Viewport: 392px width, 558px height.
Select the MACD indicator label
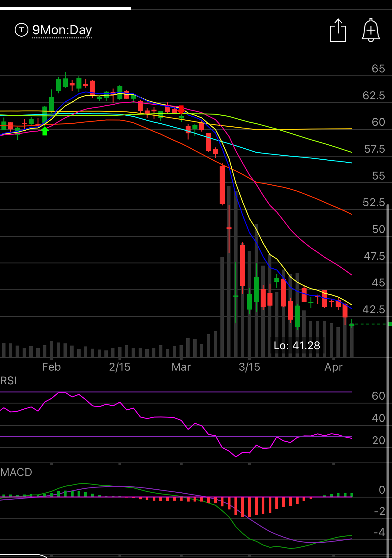click(16, 472)
